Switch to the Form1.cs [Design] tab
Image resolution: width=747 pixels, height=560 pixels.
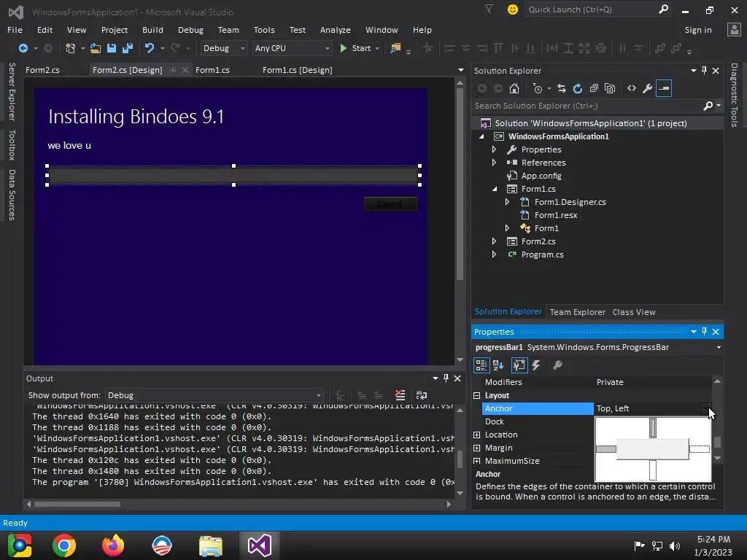(298, 70)
